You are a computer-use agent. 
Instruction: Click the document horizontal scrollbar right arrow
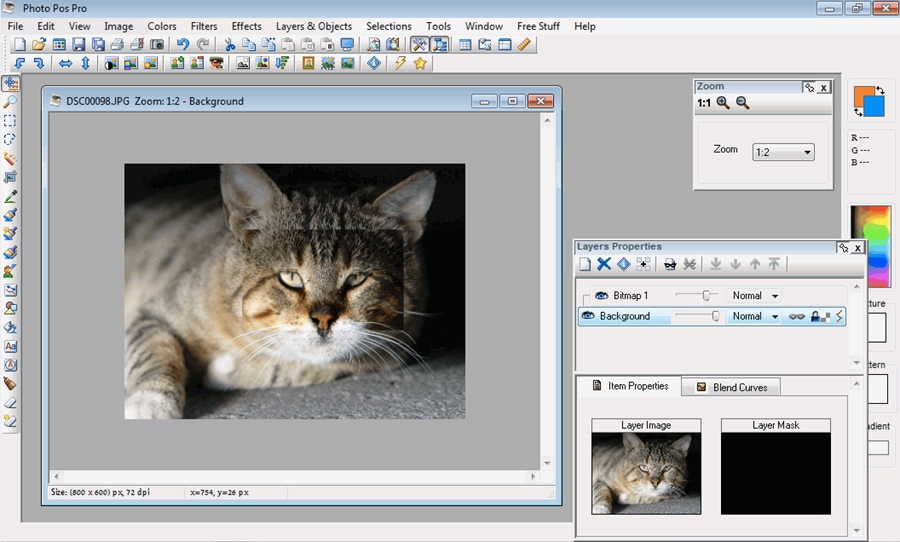click(x=533, y=477)
